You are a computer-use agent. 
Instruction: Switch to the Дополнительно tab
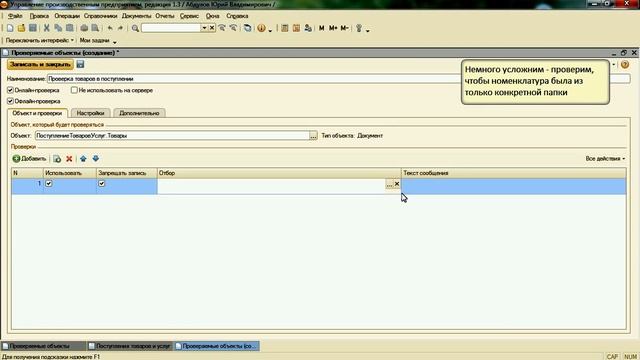click(x=139, y=113)
